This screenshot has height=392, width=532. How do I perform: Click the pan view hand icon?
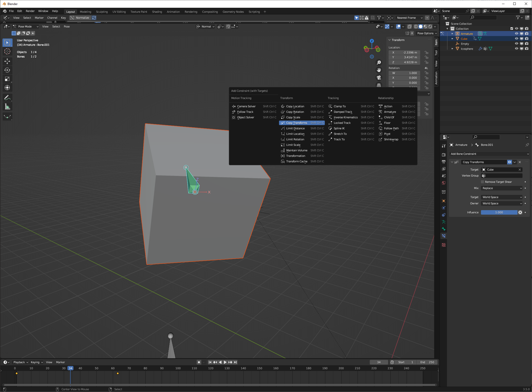(x=379, y=70)
